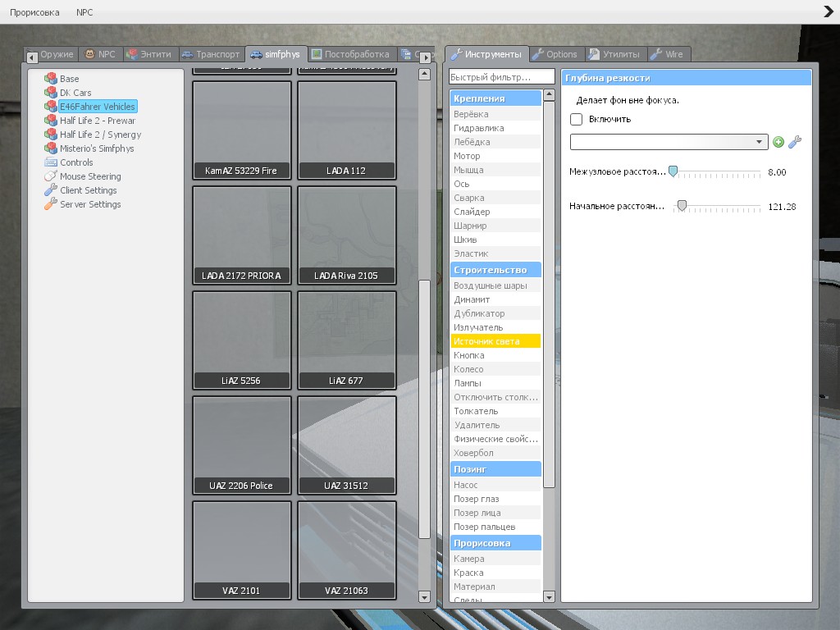Screen dimensions: 840x630
Task: Select the Верёвка tool
Action: tap(495, 114)
